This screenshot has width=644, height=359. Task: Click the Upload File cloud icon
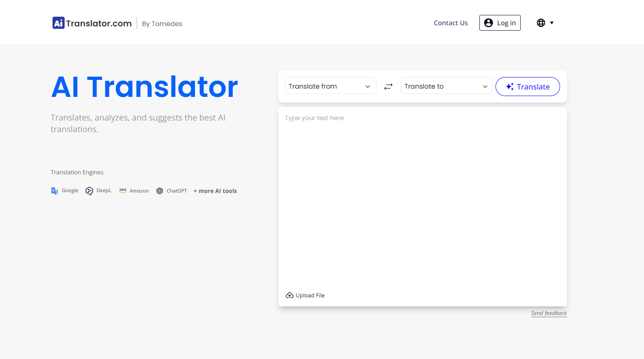point(290,295)
